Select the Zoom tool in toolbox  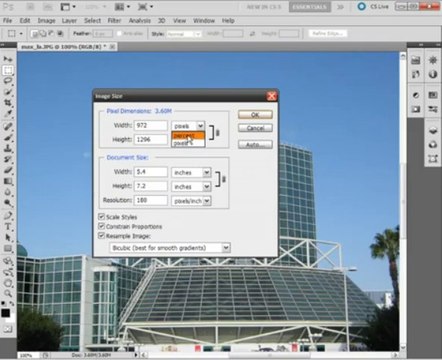point(8,293)
